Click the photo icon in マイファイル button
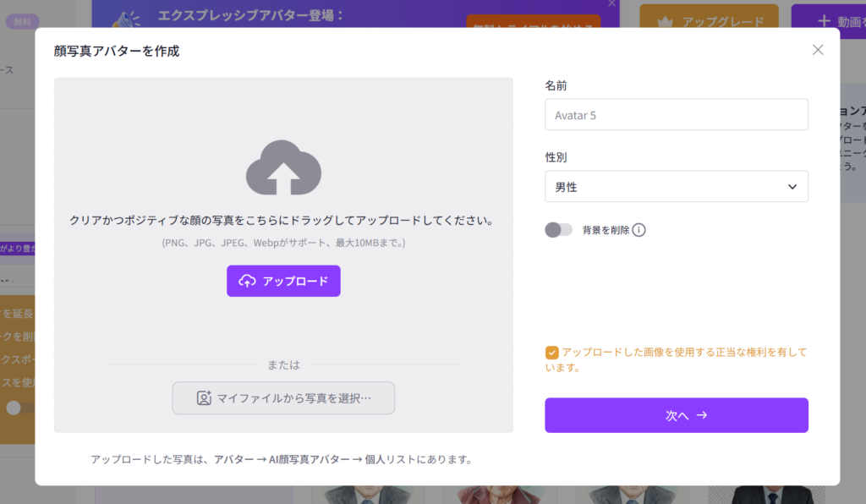This screenshot has width=866, height=504. 204,397
